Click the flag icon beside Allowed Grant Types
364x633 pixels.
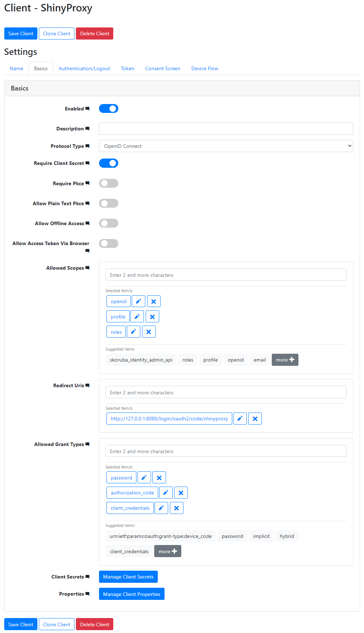(x=88, y=444)
